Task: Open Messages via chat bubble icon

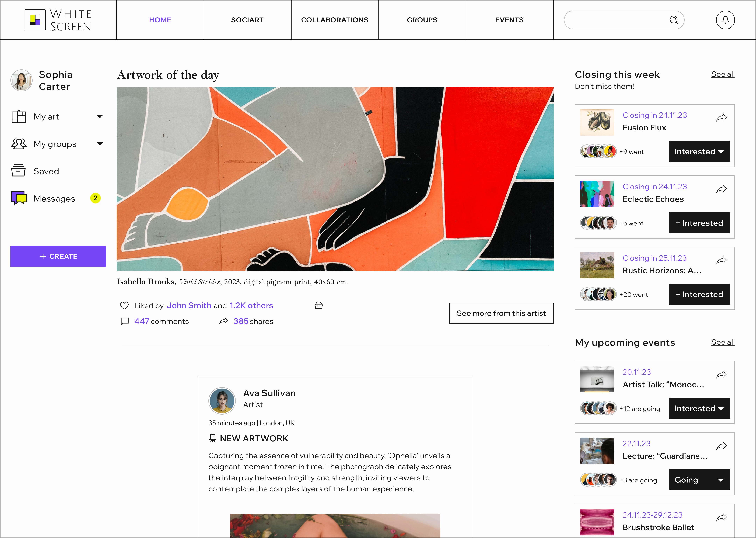Action: 19,198
